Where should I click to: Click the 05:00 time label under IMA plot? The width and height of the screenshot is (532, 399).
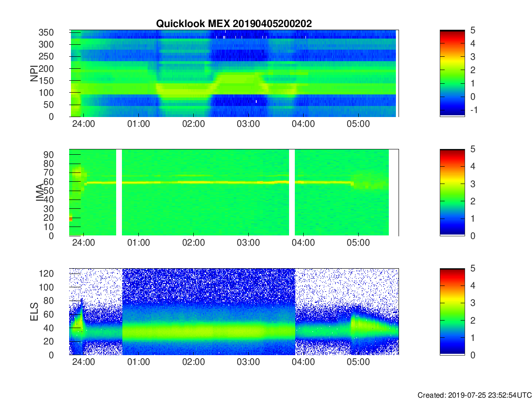[x=358, y=243]
